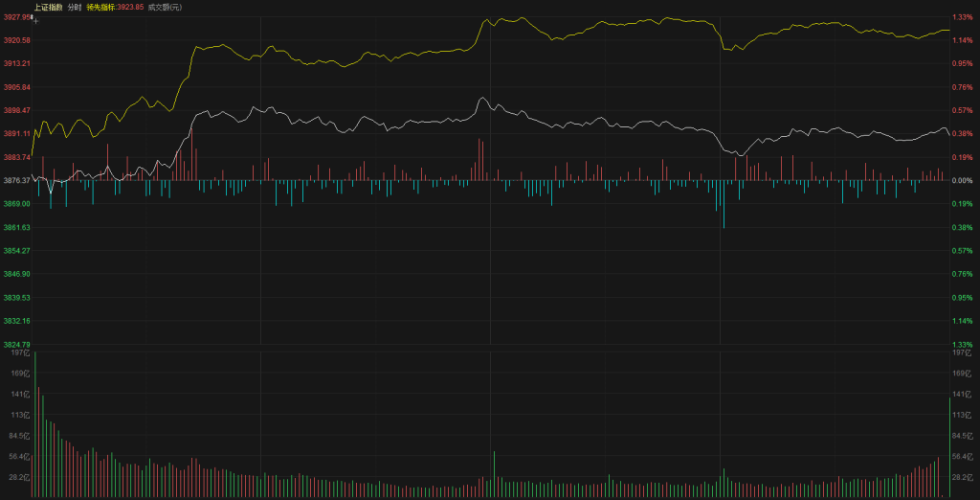Viewport: 980px width, 500px height.
Task: Click the green 1.33% label at lower right
Action: [962, 344]
